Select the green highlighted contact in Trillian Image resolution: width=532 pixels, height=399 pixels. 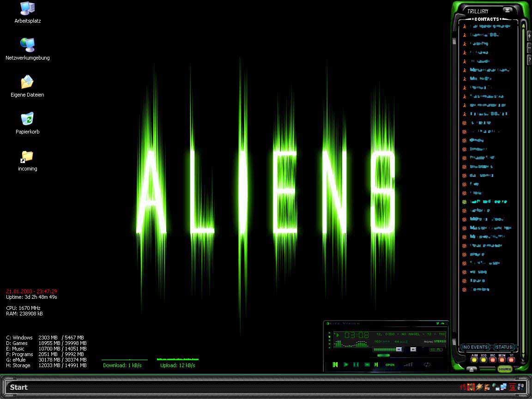pyautogui.click(x=486, y=202)
